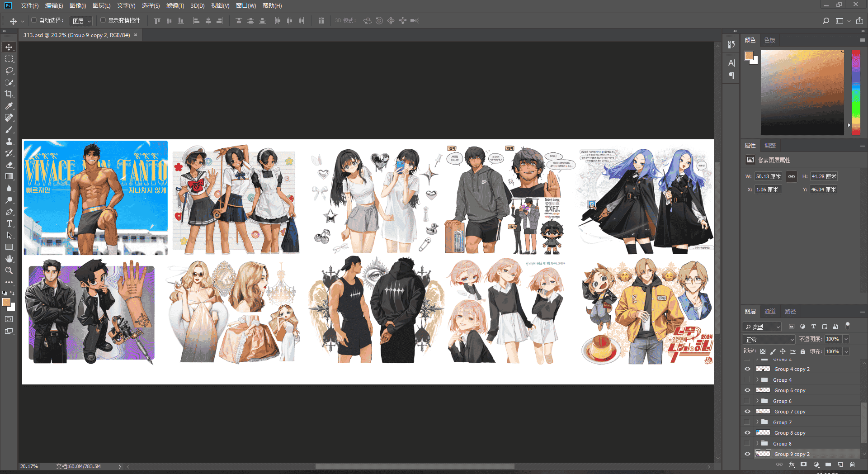Create a new group with folder icon
Screen dimensions: 868x474
[x=828, y=465]
